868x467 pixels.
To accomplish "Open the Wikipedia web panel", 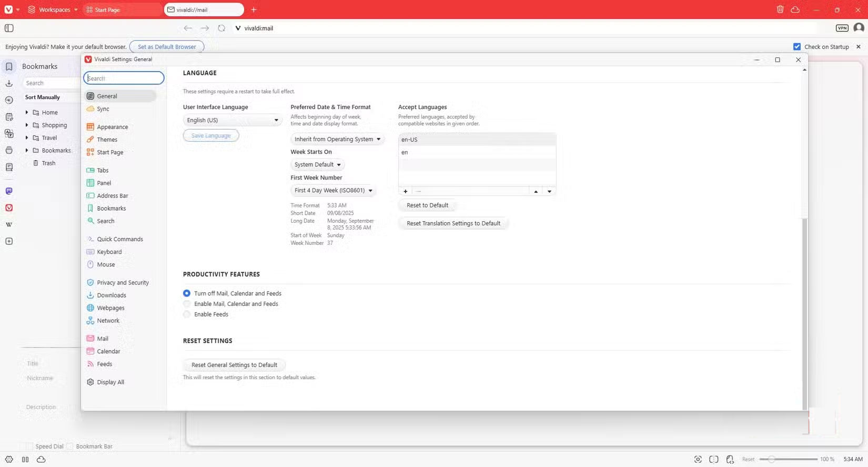I will [x=9, y=225].
